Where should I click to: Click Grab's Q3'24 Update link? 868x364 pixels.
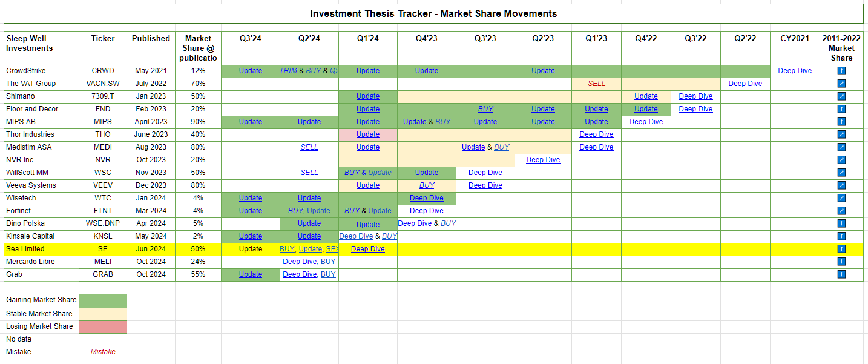[x=251, y=274]
